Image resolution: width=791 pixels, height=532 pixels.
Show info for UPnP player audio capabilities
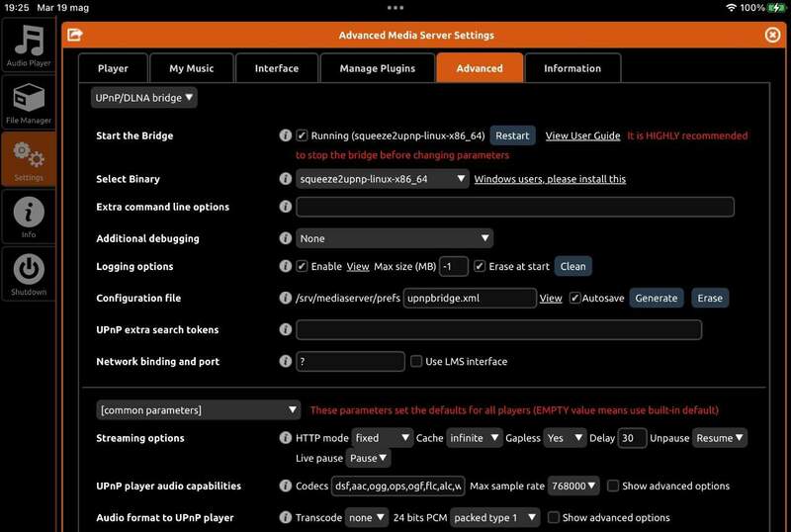pyautogui.click(x=286, y=486)
